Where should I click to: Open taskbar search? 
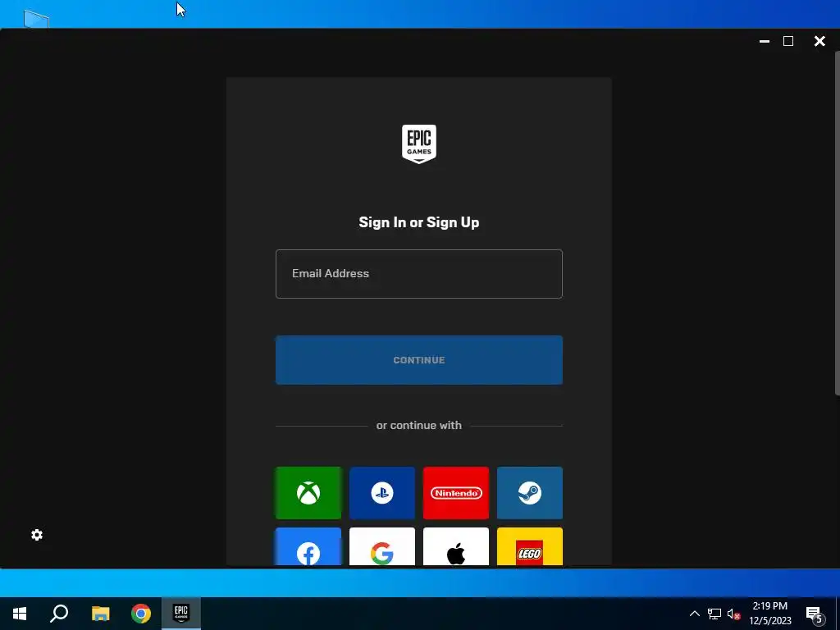point(59,614)
